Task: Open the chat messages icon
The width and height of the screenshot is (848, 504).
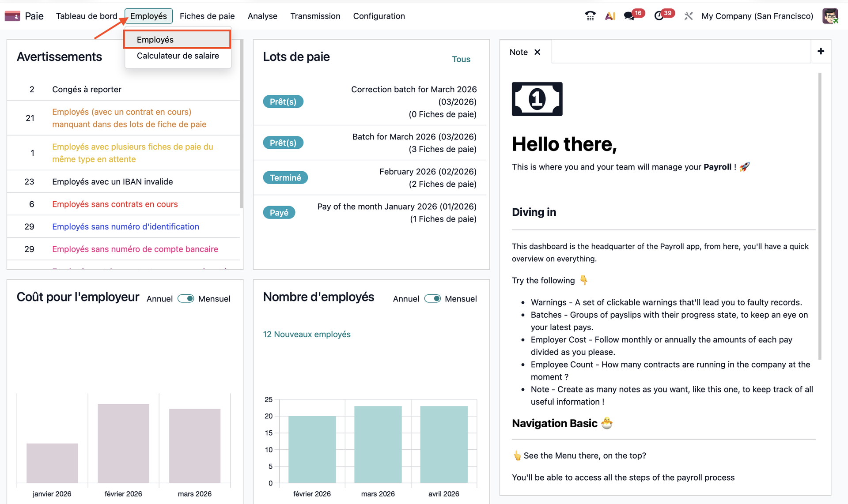Action: coord(629,16)
